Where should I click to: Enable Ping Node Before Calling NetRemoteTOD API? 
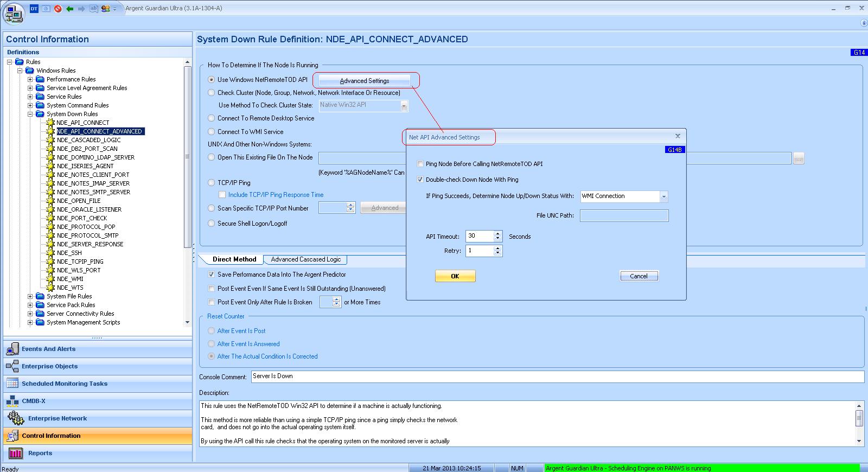tap(420, 164)
